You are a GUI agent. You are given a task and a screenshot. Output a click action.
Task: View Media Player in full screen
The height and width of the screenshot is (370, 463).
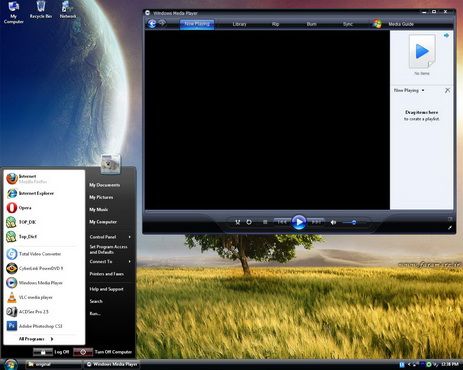tap(450, 228)
